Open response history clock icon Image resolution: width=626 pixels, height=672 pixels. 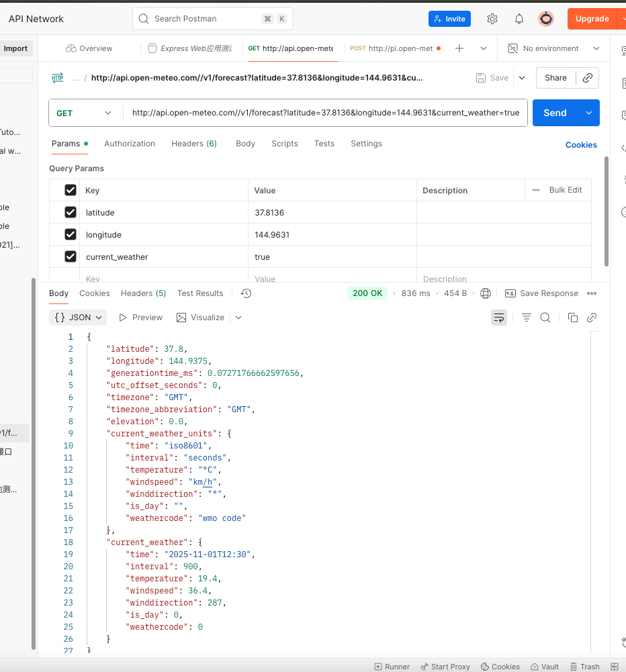click(246, 293)
